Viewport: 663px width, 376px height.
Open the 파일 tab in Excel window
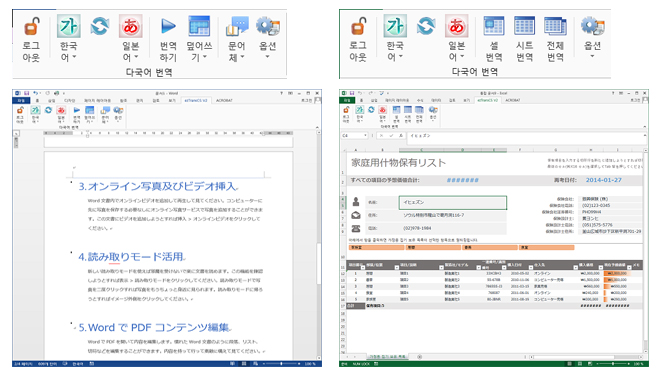tap(347, 101)
